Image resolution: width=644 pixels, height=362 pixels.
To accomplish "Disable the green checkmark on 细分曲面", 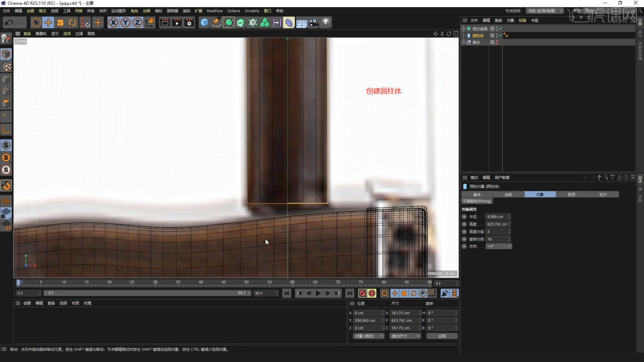I will coord(499,28).
